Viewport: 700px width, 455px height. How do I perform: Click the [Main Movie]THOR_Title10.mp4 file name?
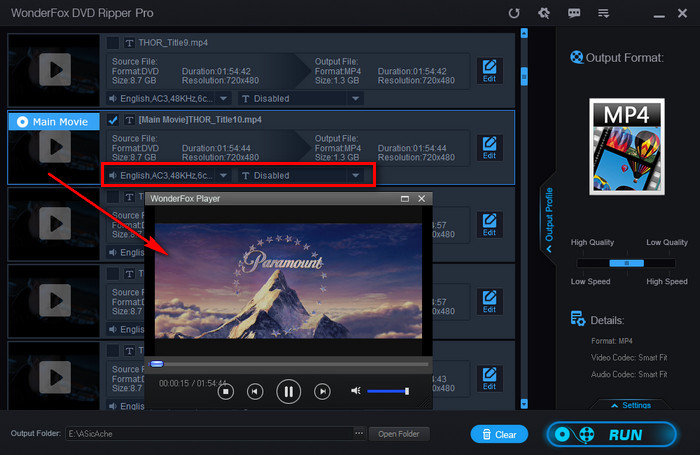(200, 120)
